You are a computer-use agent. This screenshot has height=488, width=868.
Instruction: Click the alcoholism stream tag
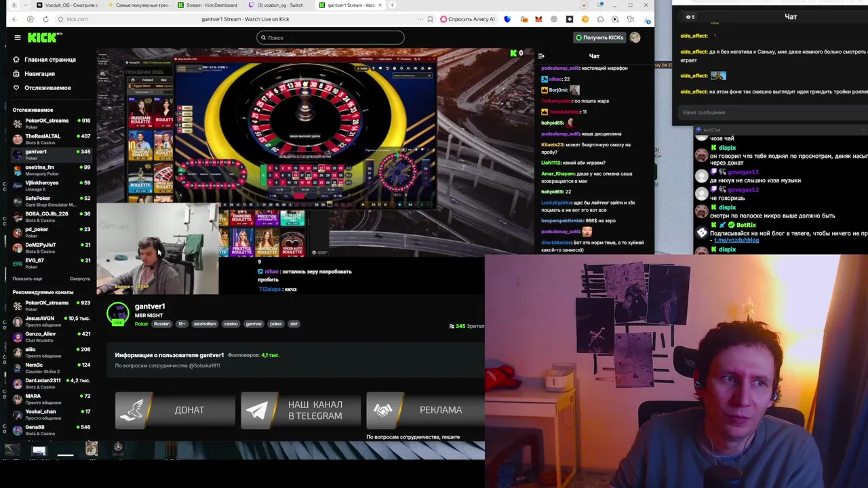click(205, 324)
